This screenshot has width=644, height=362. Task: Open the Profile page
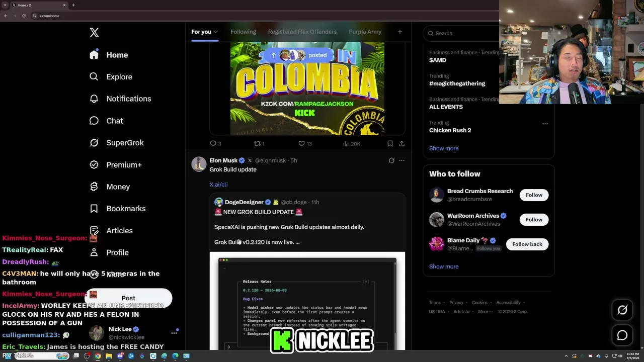pos(109,252)
